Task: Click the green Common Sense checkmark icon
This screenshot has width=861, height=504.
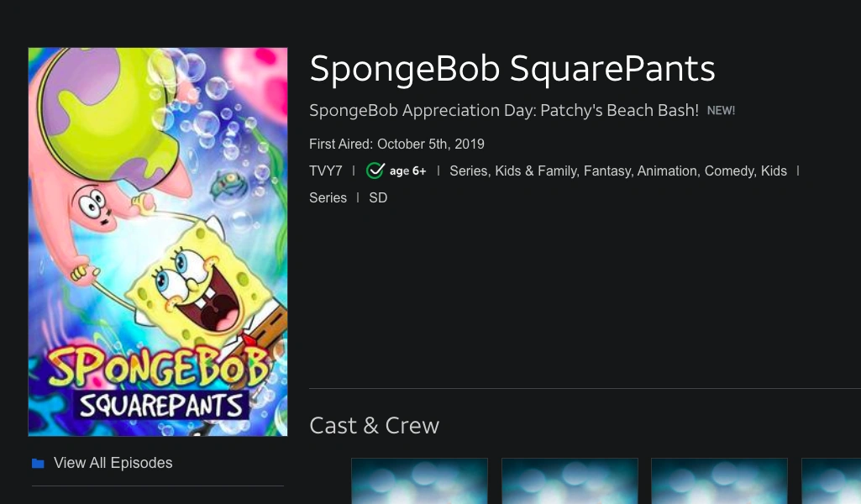Action: [375, 171]
